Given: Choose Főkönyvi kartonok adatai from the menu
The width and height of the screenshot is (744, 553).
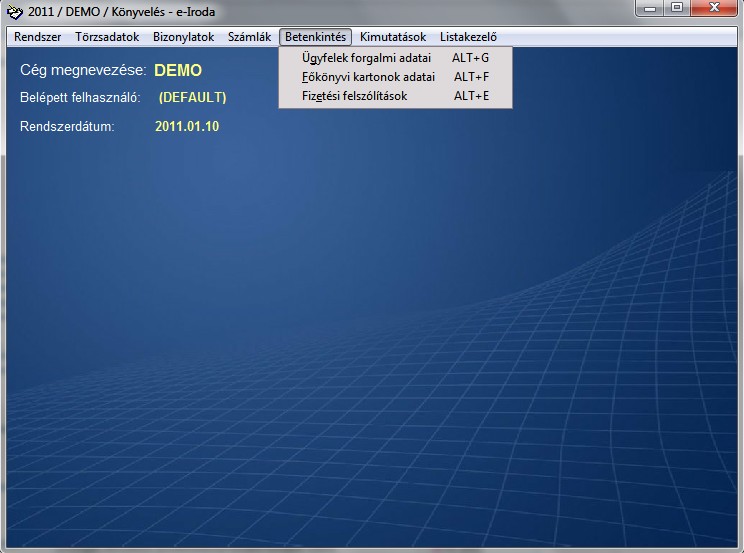Looking at the screenshot, I should (368, 77).
